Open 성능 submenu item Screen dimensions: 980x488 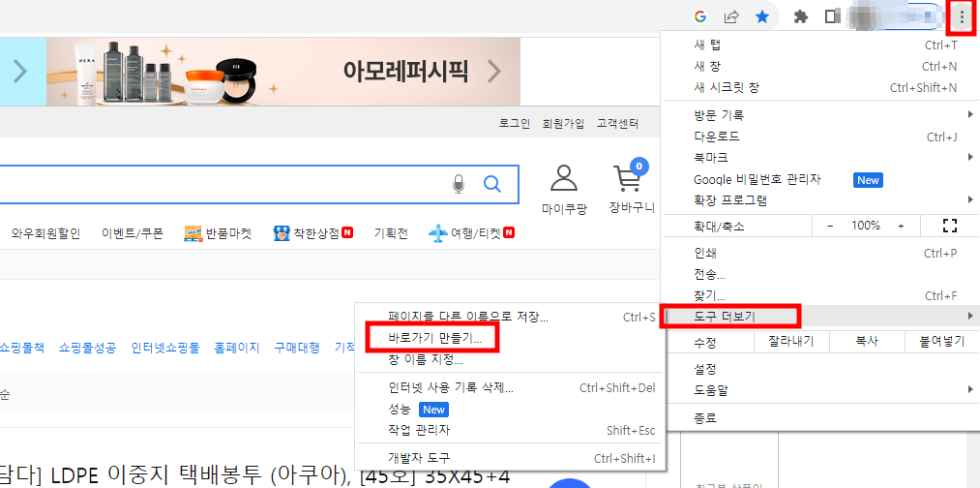[x=511, y=410]
